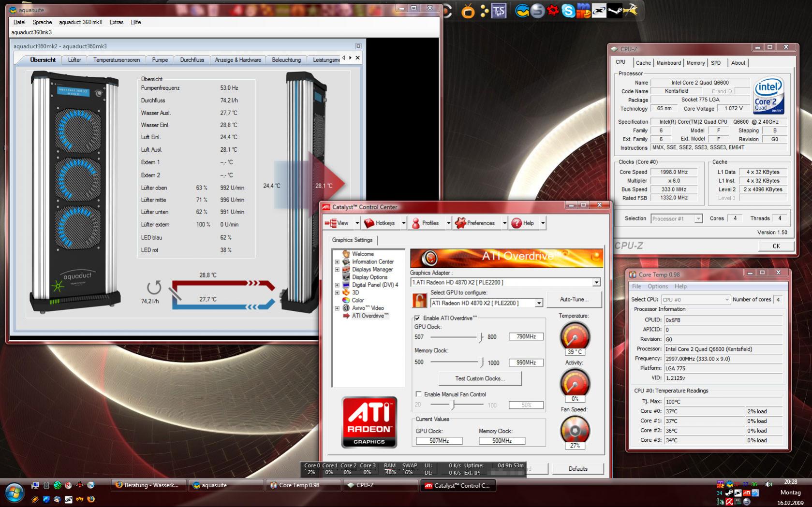This screenshot has height=507, width=812.
Task: Click Help in Catalyst toolbar
Action: [523, 223]
